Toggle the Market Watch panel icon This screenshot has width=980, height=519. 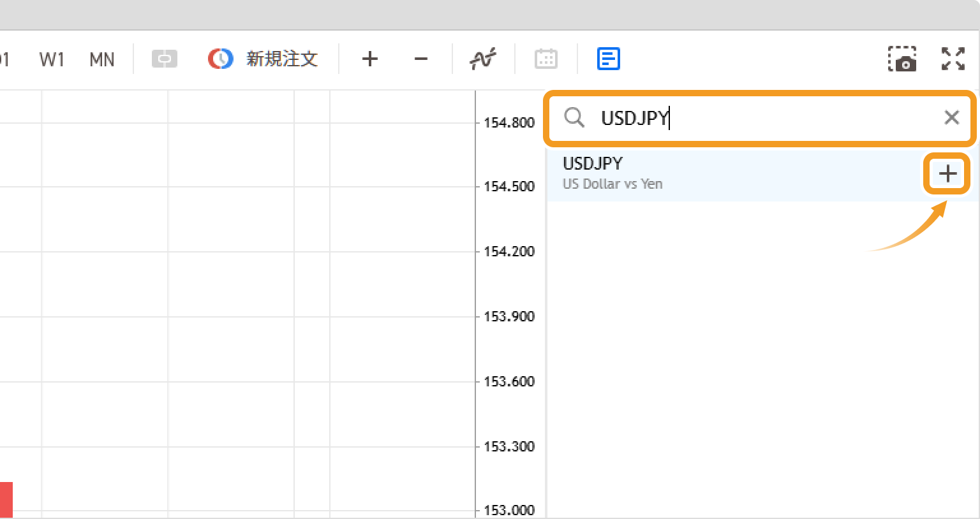[609, 59]
